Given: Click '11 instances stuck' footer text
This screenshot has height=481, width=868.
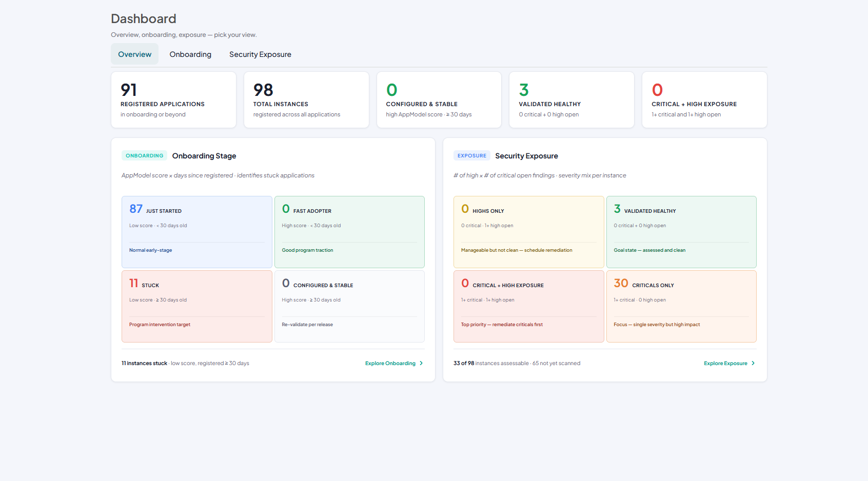Looking at the screenshot, I should point(144,363).
